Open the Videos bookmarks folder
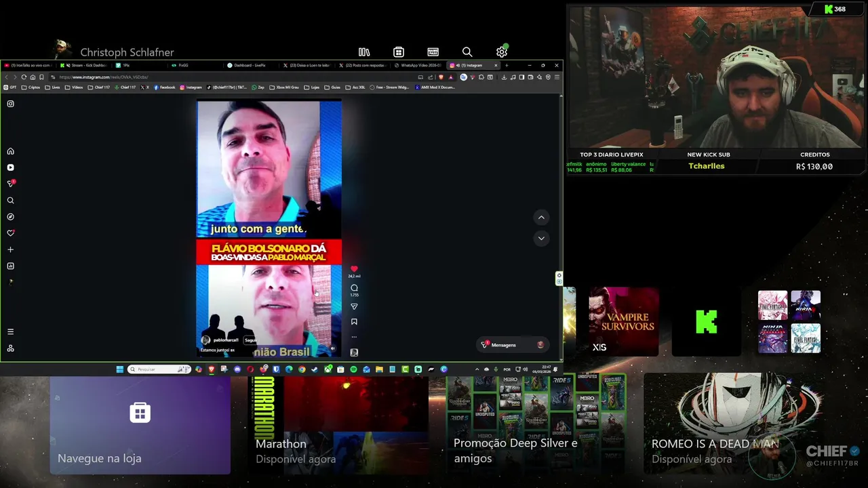The height and width of the screenshot is (488, 868). (74, 87)
